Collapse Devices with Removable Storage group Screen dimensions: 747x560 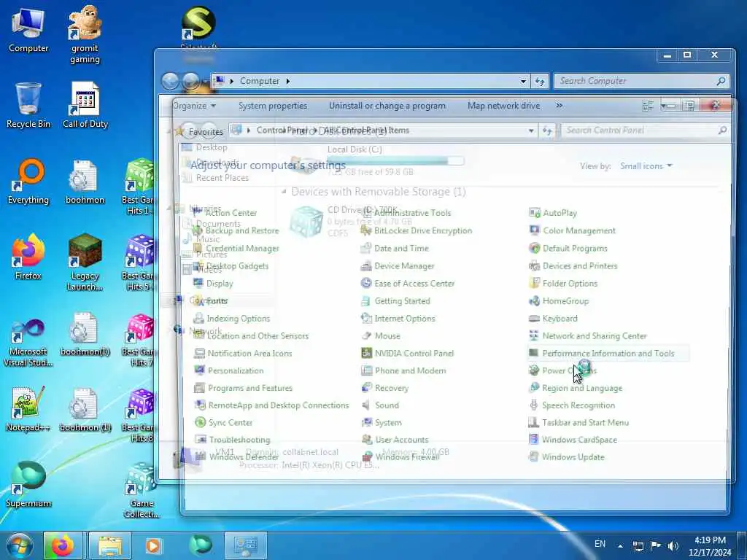tap(284, 192)
